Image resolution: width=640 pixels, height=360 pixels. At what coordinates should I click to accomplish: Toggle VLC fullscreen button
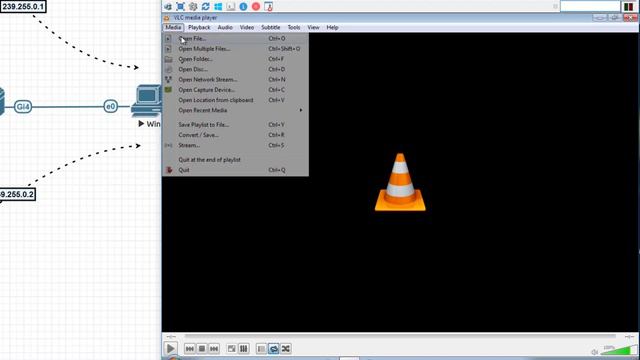tap(231, 349)
